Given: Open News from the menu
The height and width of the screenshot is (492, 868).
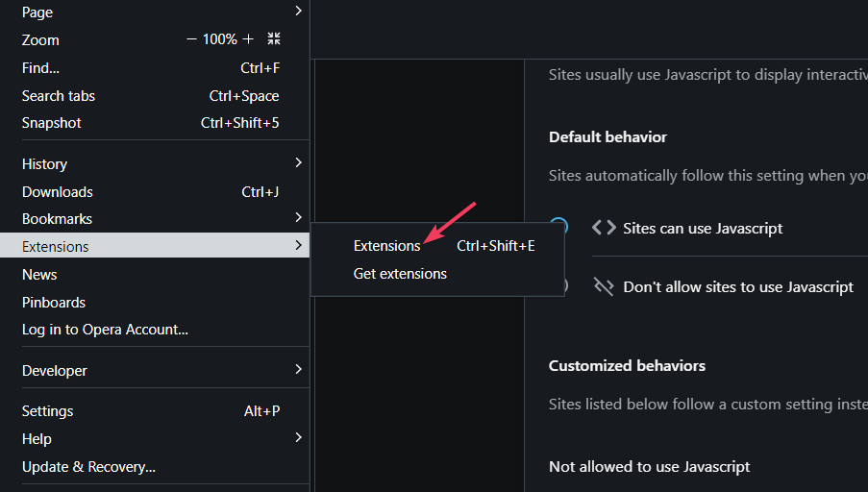Looking at the screenshot, I should click(x=155, y=275).
